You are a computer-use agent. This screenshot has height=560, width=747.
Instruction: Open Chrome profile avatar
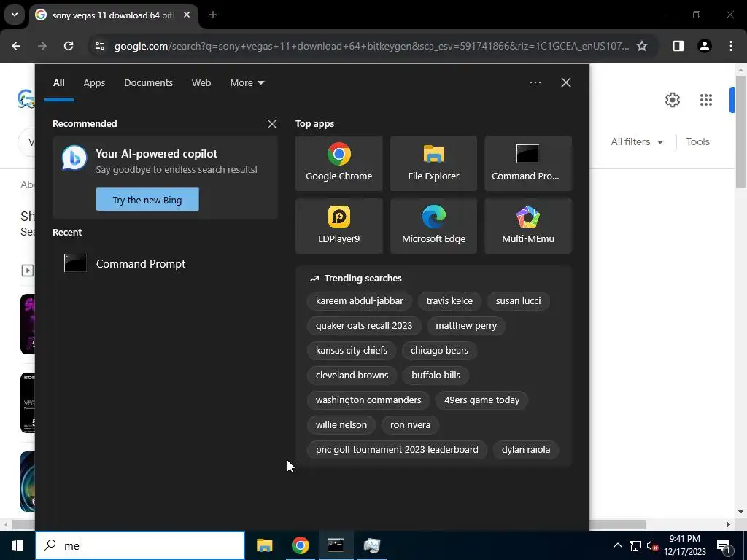coord(704,46)
